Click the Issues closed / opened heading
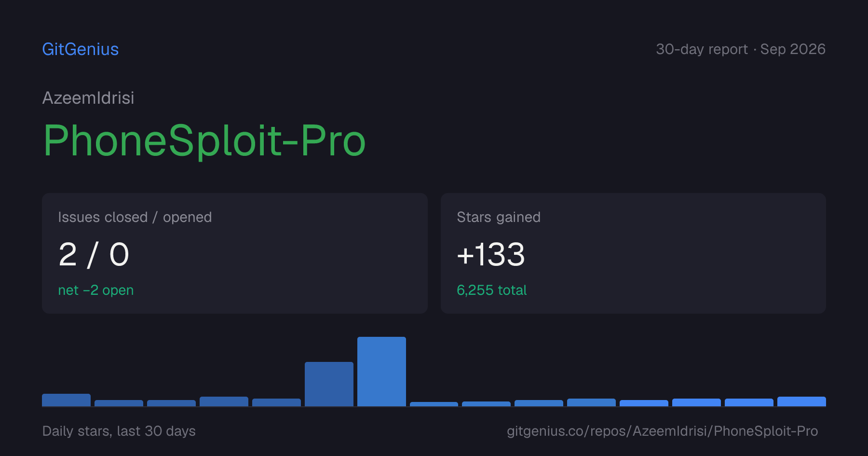 pos(135,217)
